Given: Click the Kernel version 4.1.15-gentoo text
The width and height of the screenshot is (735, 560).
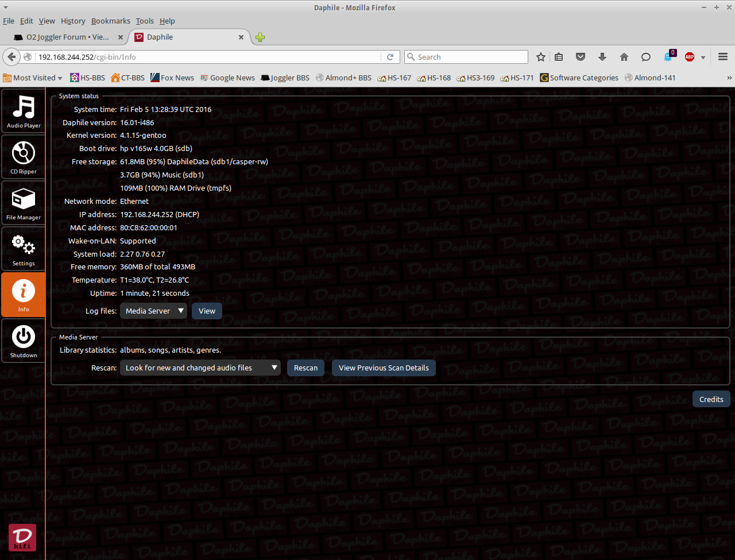Looking at the screenshot, I should [x=143, y=136].
